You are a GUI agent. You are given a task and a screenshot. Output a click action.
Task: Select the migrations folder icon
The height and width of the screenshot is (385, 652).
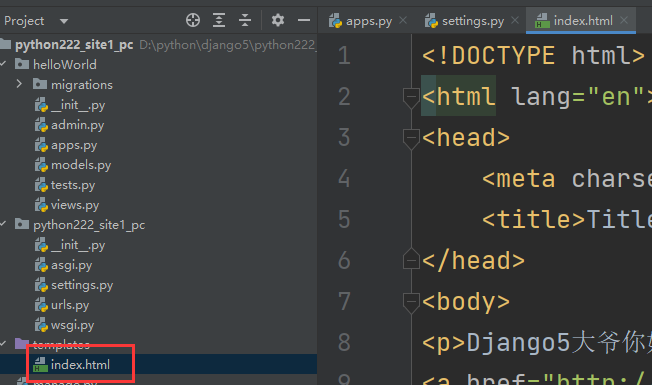tap(40, 84)
